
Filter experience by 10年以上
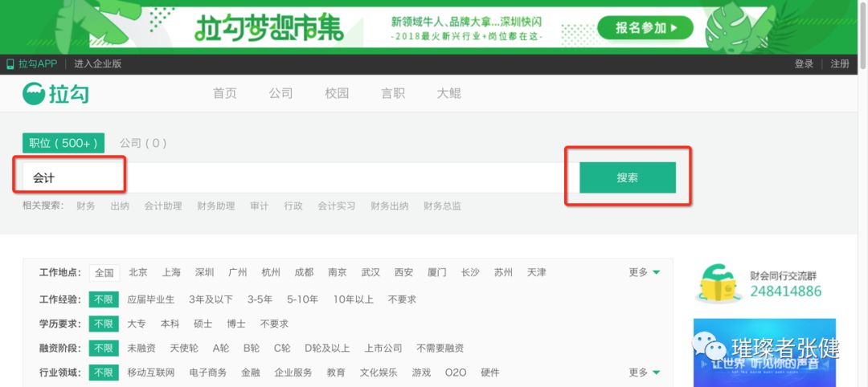click(353, 299)
